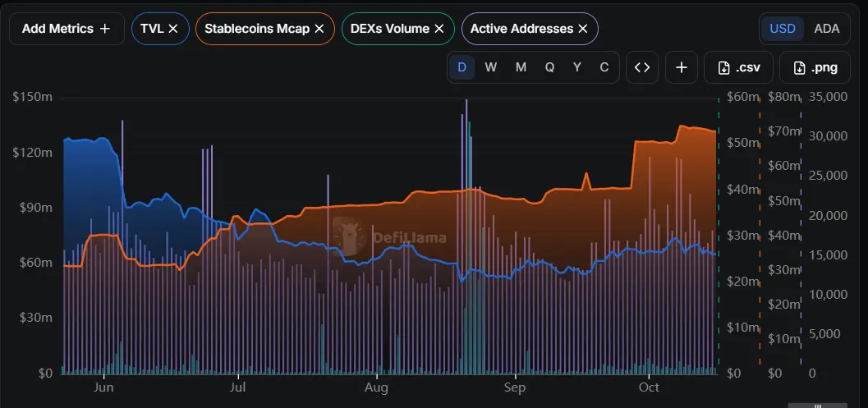Click the $60m left axis label
Screen dimensions: 868x408
36,263
